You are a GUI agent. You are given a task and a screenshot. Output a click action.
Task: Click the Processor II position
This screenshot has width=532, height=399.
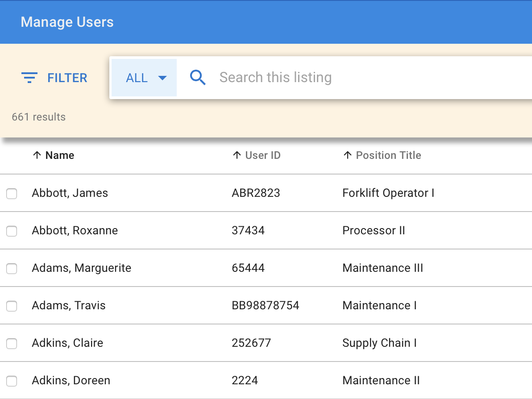[x=374, y=230]
